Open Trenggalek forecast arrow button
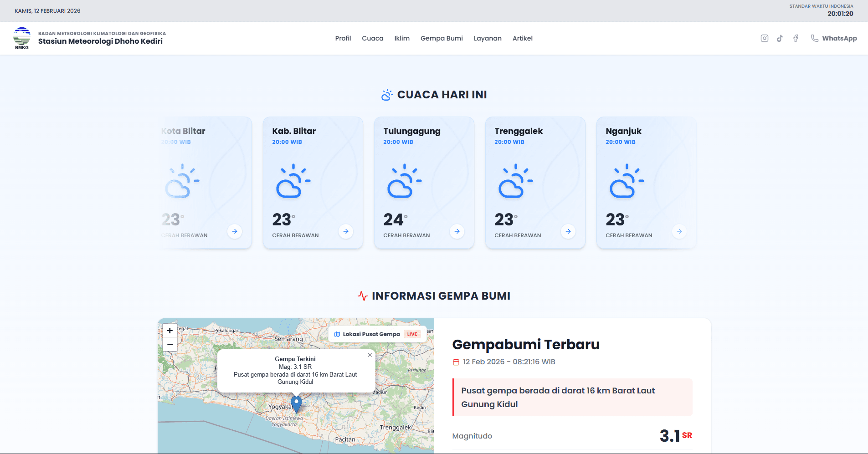The width and height of the screenshot is (868, 454). pos(568,231)
